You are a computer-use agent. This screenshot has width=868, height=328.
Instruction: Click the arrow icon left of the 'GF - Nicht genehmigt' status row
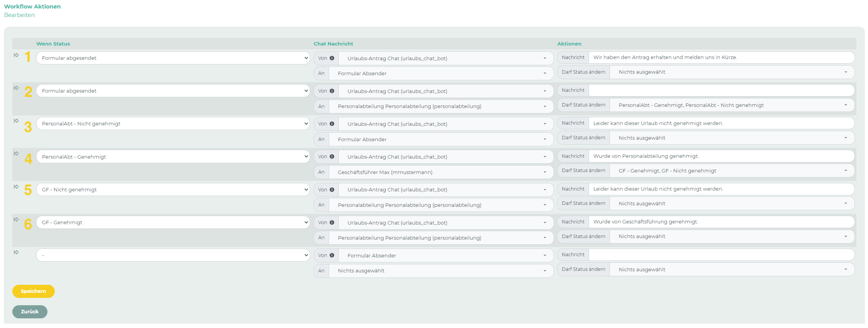[16, 187]
